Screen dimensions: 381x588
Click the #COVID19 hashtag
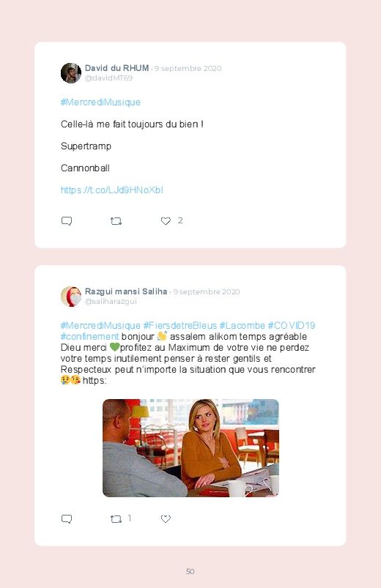pyautogui.click(x=292, y=325)
